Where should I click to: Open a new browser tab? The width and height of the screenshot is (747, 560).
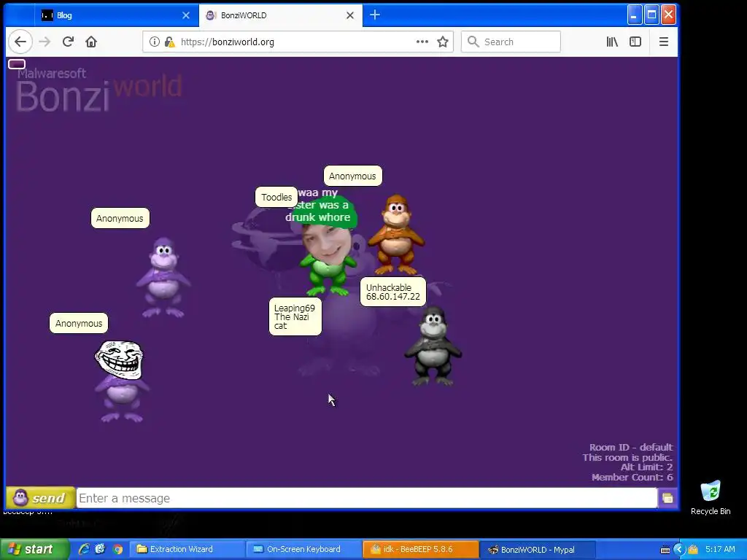pos(375,15)
